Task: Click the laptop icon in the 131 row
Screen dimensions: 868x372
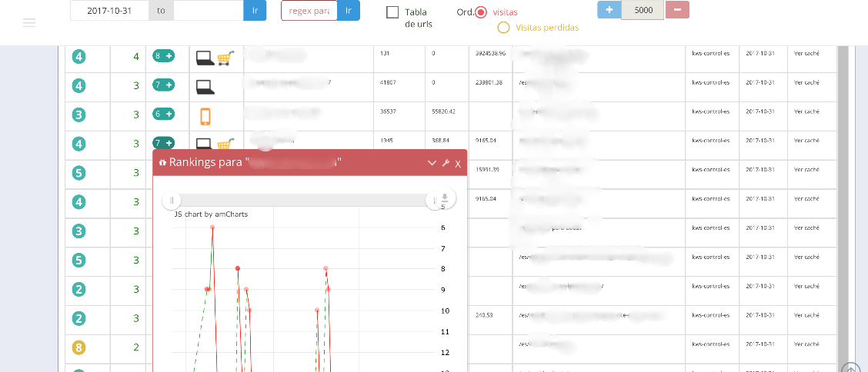Action: (205, 58)
